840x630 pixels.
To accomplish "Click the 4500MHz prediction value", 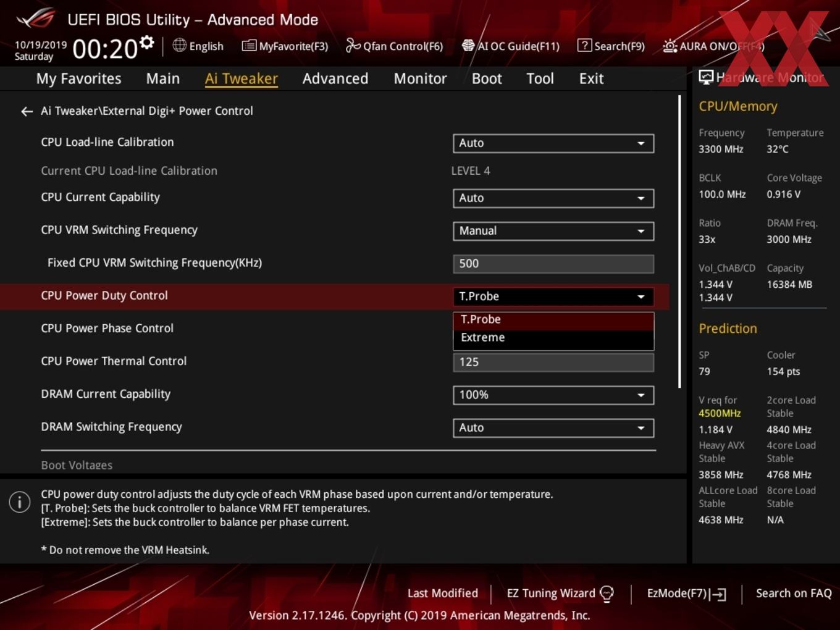I will [x=720, y=413].
